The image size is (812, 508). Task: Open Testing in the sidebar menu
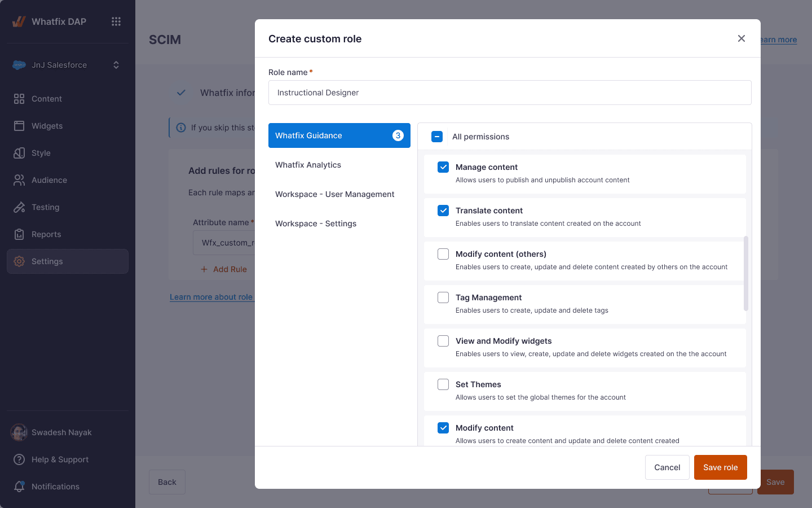click(68, 207)
